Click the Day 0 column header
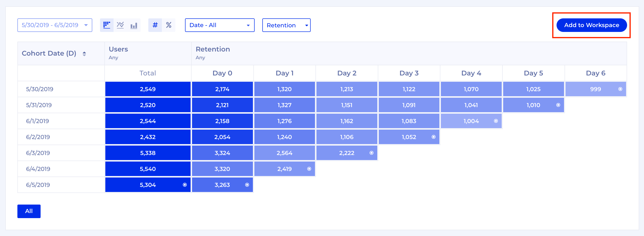The image size is (644, 236). tap(222, 73)
